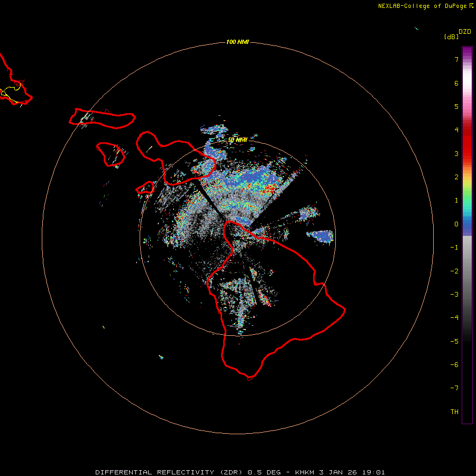This screenshot has height=476, width=476.
Task: Click the -5 value on color scale
Action: click(454, 342)
